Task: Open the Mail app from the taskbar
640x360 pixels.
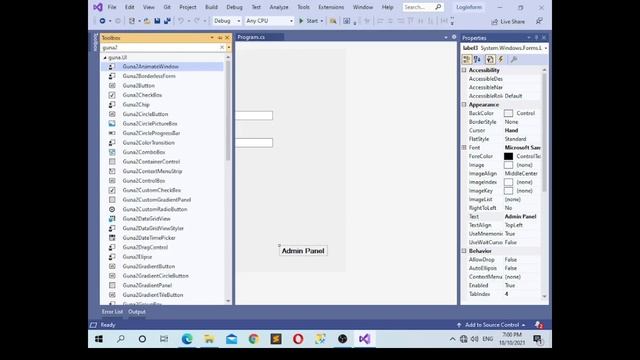Action: point(231,339)
